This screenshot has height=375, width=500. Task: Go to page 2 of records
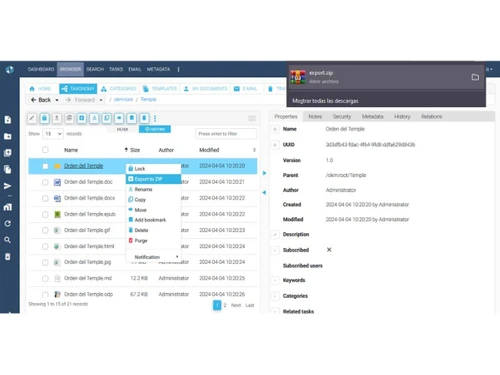tap(225, 305)
